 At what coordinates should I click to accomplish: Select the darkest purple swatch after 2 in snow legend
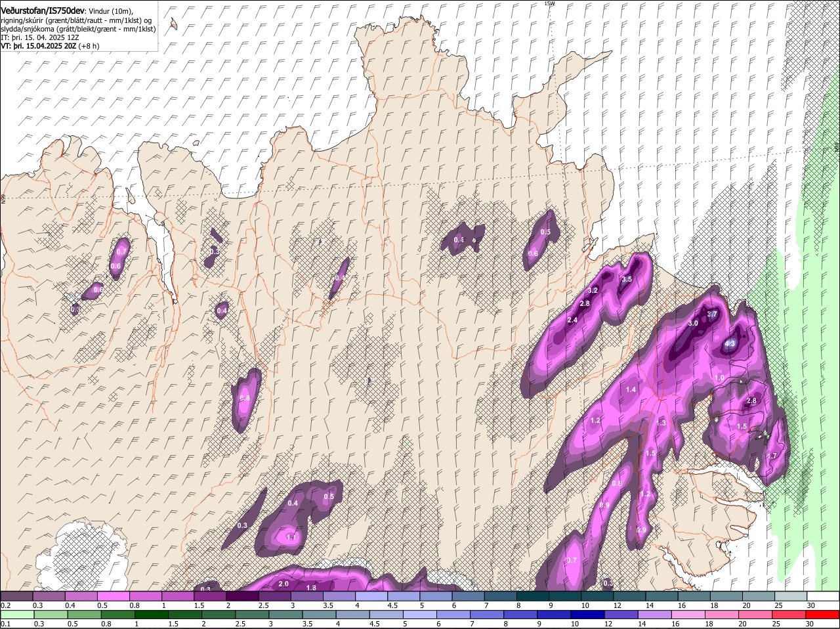coord(242,596)
